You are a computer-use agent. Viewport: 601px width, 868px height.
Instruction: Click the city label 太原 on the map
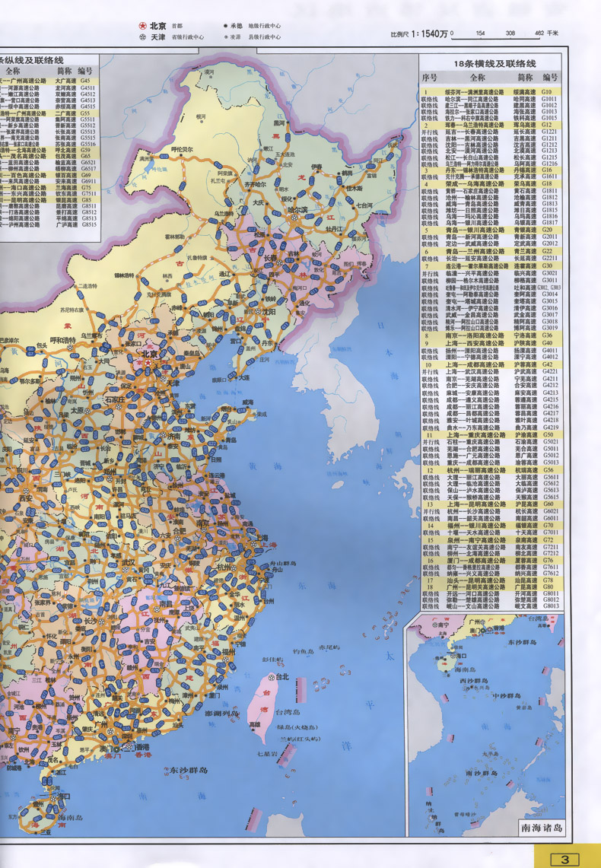[x=78, y=411]
